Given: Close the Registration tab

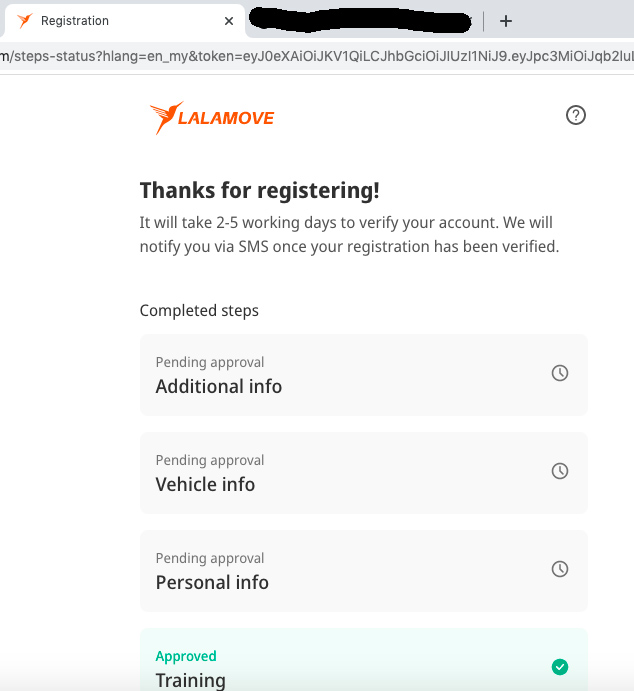Looking at the screenshot, I should pos(229,20).
